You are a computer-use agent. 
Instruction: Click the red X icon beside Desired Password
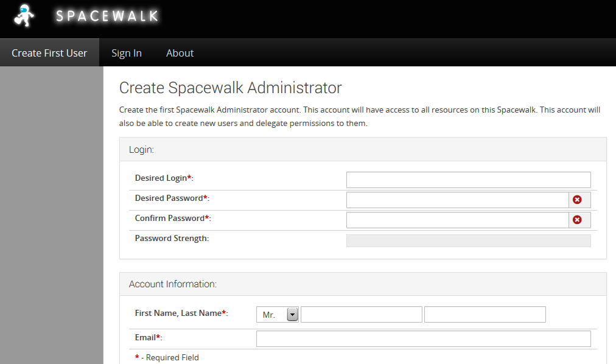click(577, 200)
